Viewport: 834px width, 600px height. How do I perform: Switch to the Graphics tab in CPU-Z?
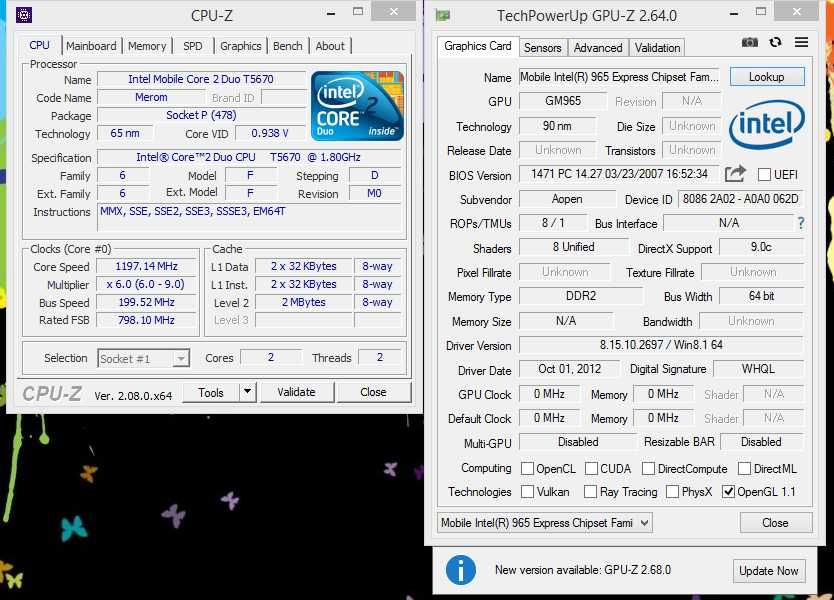(x=240, y=46)
